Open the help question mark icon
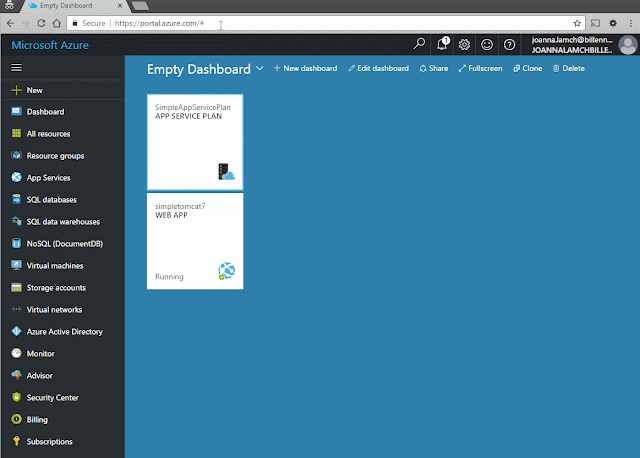Screen dimensions: 640x458 point(509,44)
